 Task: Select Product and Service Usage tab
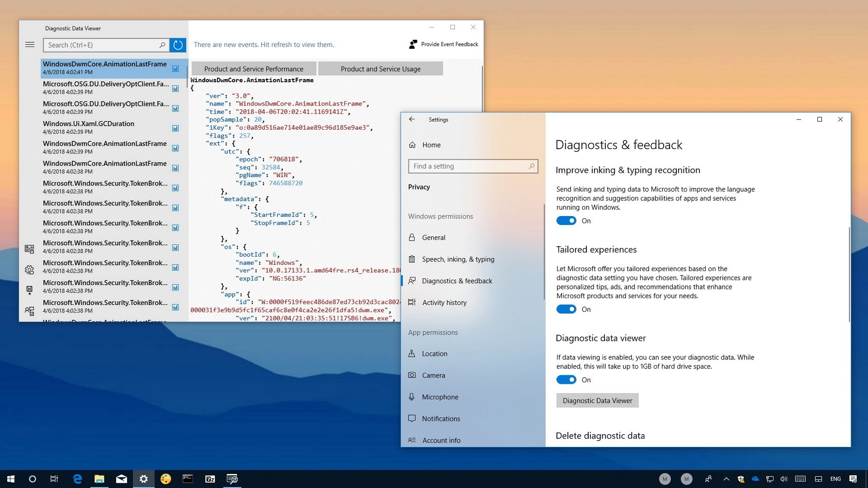[x=380, y=69]
